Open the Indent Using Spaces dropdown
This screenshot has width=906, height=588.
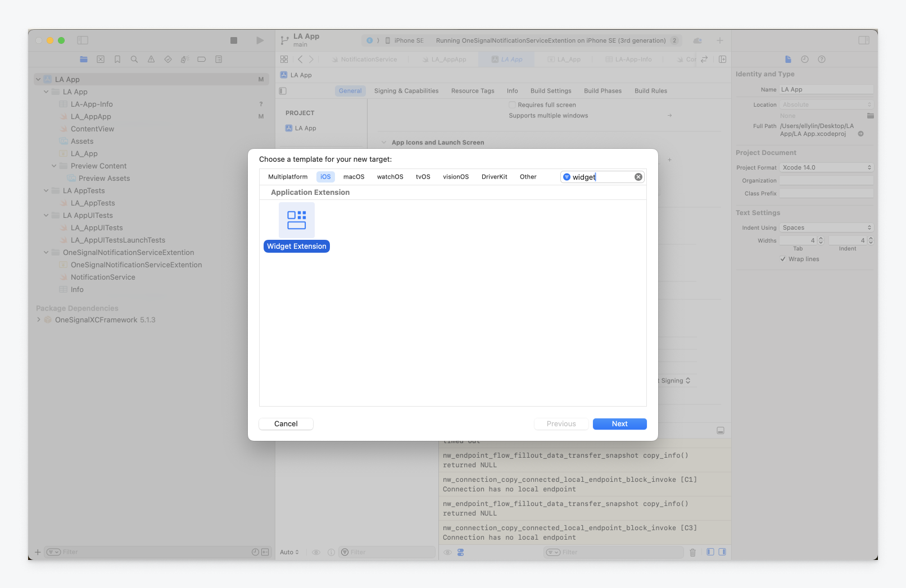click(x=827, y=227)
